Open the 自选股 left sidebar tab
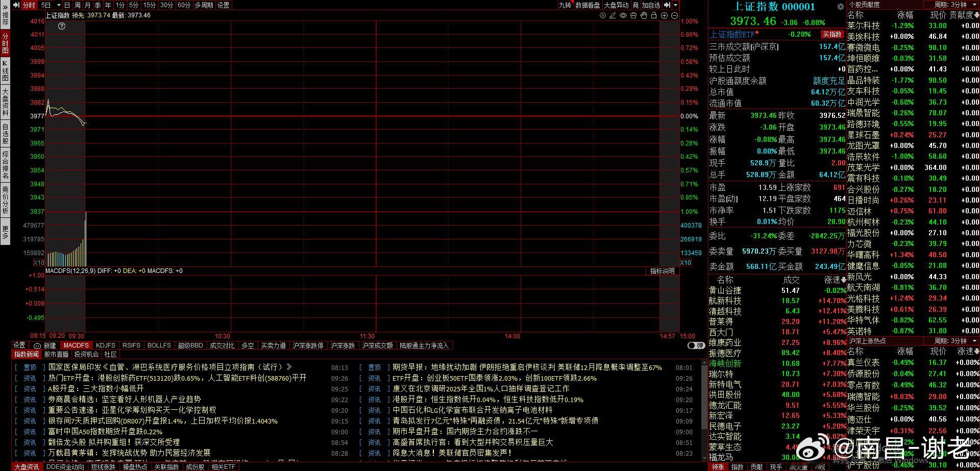 coord(5,134)
